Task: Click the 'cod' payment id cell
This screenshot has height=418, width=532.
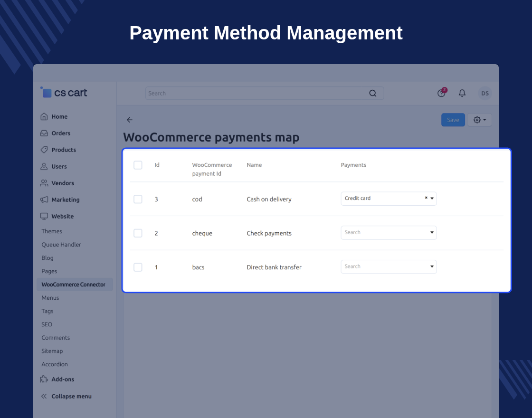Action: tap(197, 199)
